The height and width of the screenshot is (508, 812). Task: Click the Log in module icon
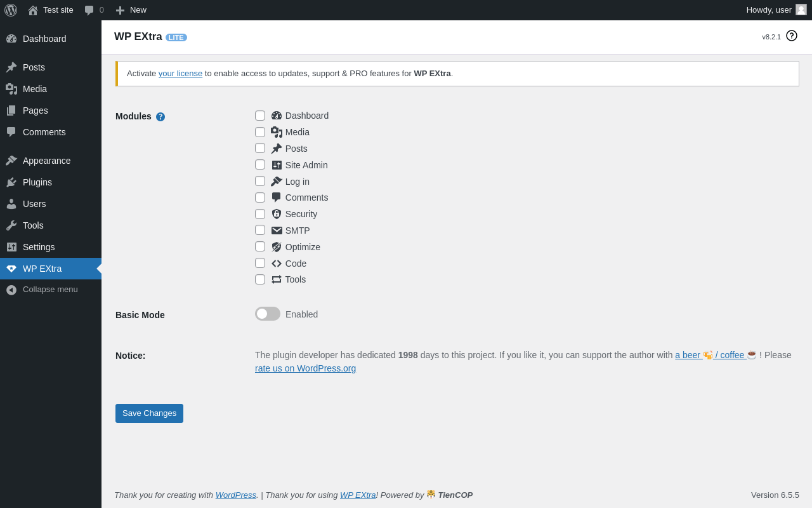point(277,182)
